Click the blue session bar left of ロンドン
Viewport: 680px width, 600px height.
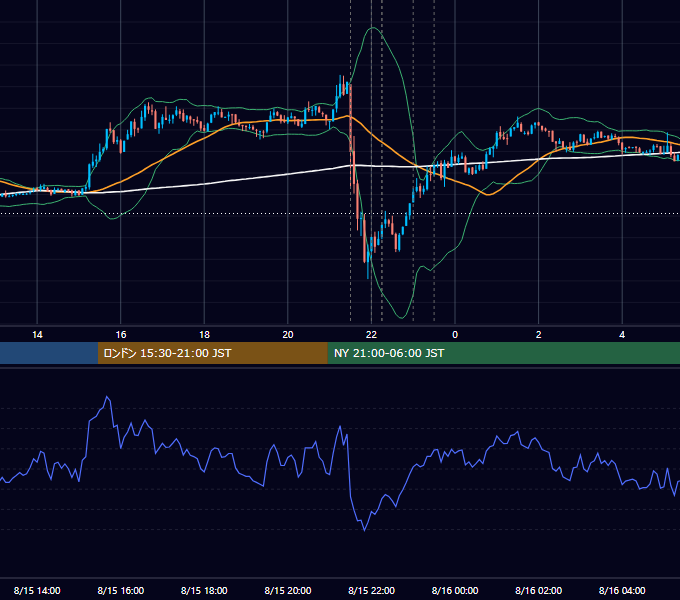click(x=49, y=353)
